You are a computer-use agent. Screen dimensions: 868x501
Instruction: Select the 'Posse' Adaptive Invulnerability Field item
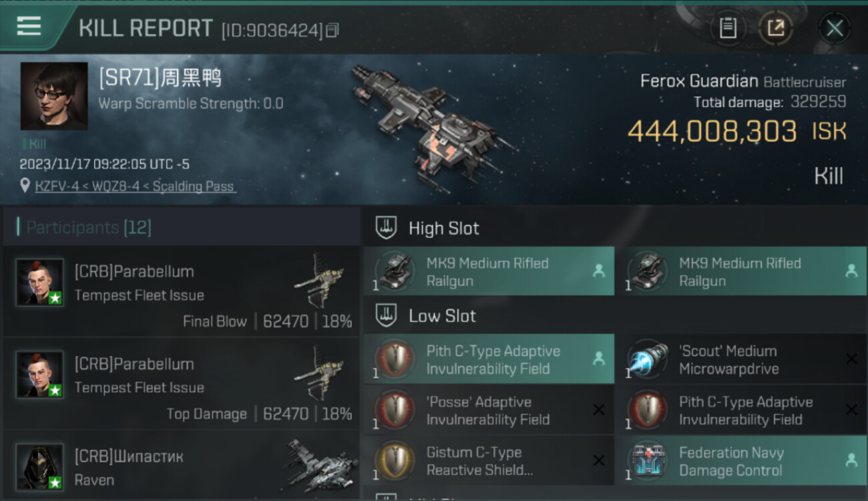pos(489,410)
